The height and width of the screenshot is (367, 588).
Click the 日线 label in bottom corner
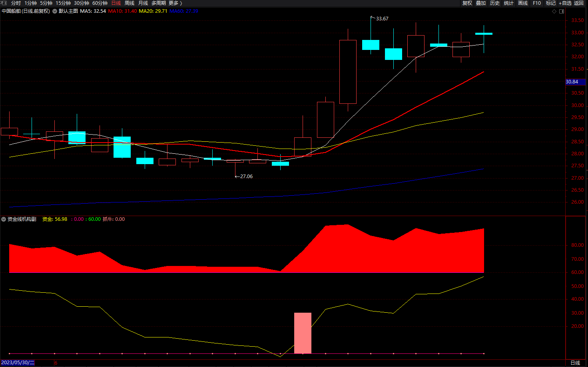tap(575, 363)
